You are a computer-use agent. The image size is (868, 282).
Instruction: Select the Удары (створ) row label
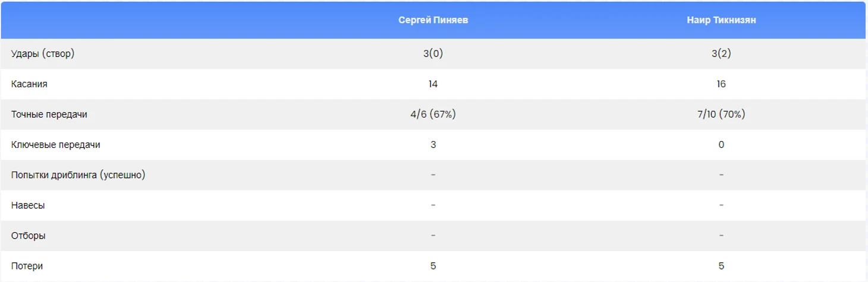click(x=43, y=53)
